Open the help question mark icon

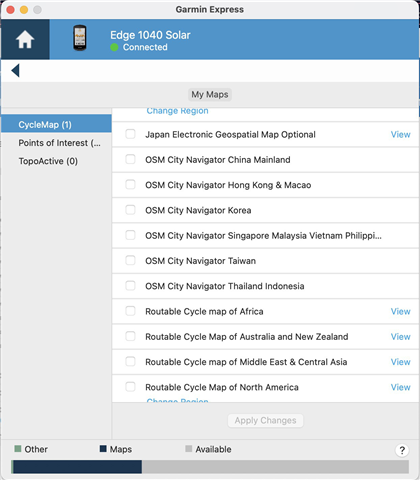402,450
